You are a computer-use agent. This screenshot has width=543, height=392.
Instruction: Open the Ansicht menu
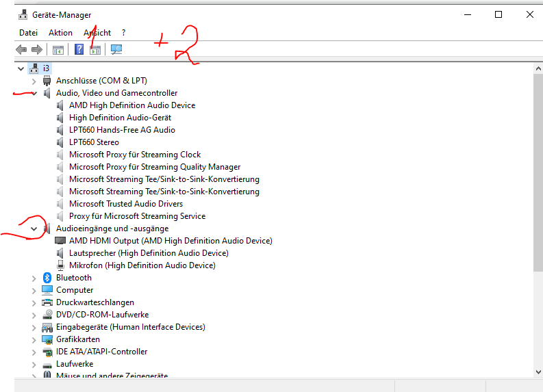pos(97,33)
